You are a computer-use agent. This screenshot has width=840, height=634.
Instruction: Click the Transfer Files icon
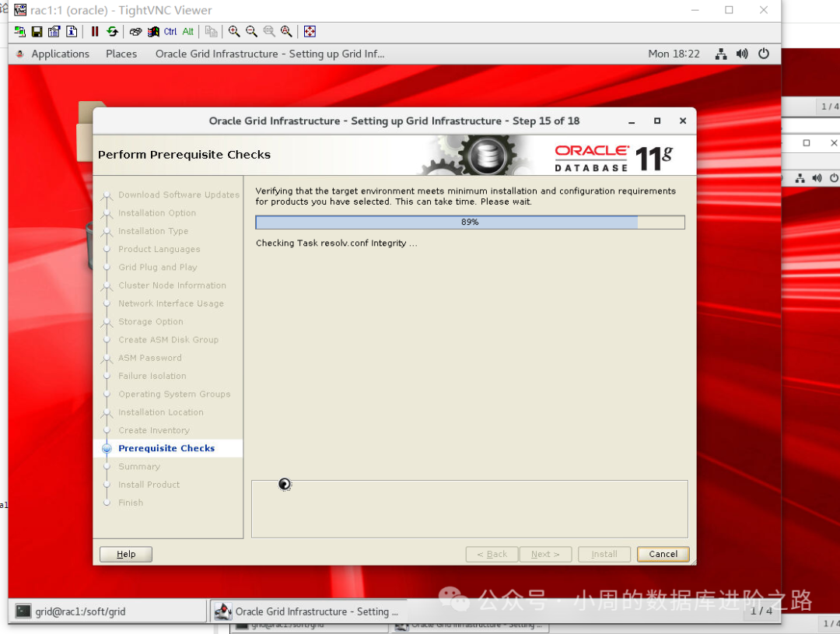[x=211, y=32]
